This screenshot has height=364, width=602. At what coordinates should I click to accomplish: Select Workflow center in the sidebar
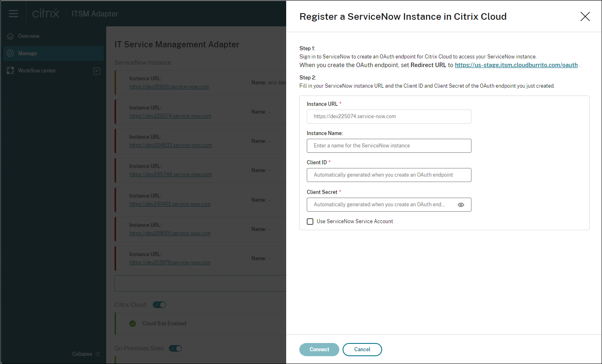click(x=37, y=71)
